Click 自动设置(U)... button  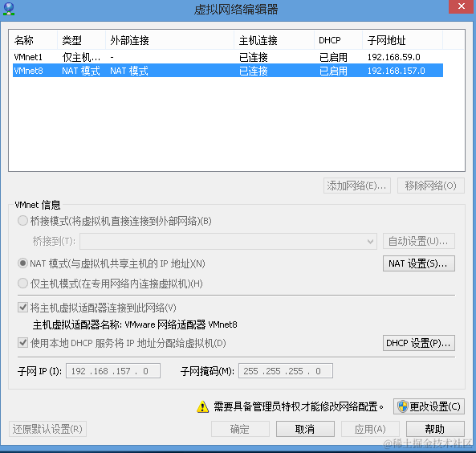pos(419,241)
